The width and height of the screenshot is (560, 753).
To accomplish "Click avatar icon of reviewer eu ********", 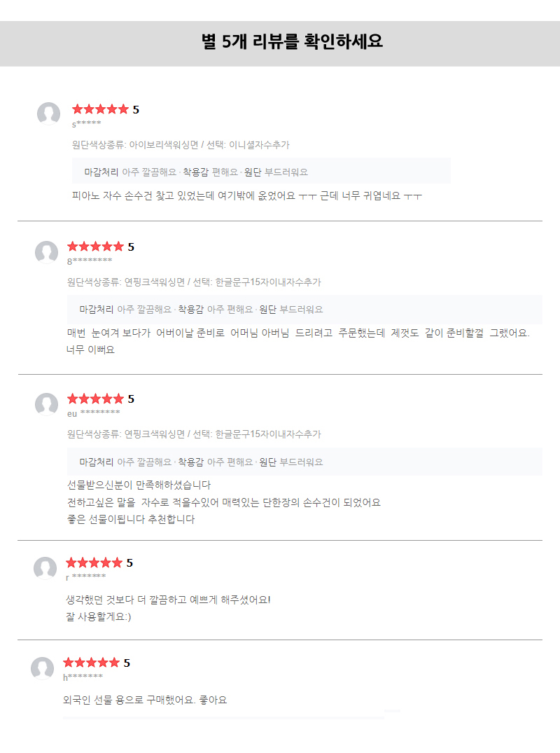I will pos(46,404).
